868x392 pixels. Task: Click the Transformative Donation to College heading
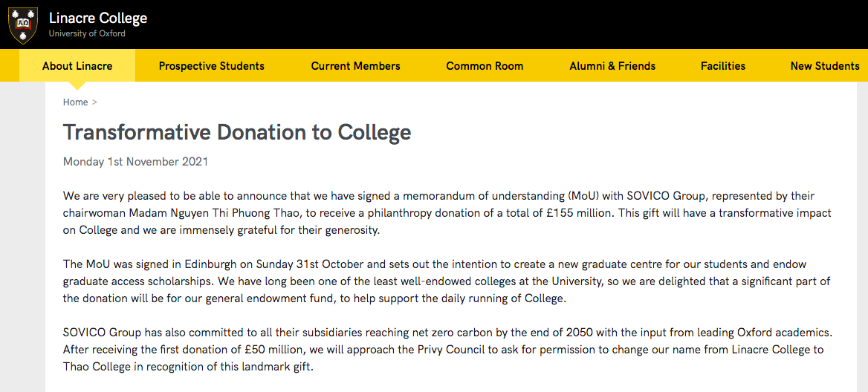[237, 132]
